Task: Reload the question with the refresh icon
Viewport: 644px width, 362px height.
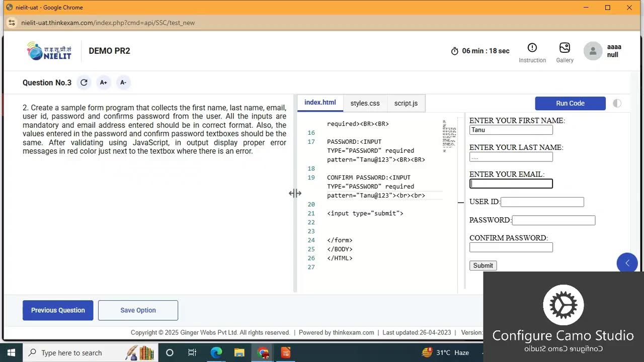Action: click(x=84, y=82)
